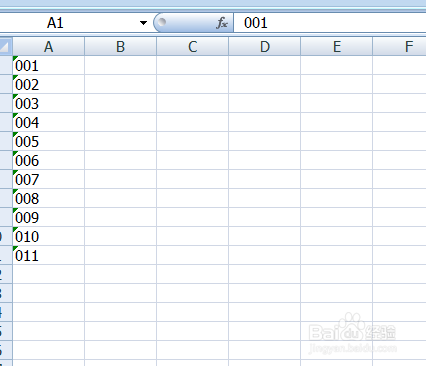Select column D header
Image resolution: width=426 pixels, height=366 pixels.
264,46
